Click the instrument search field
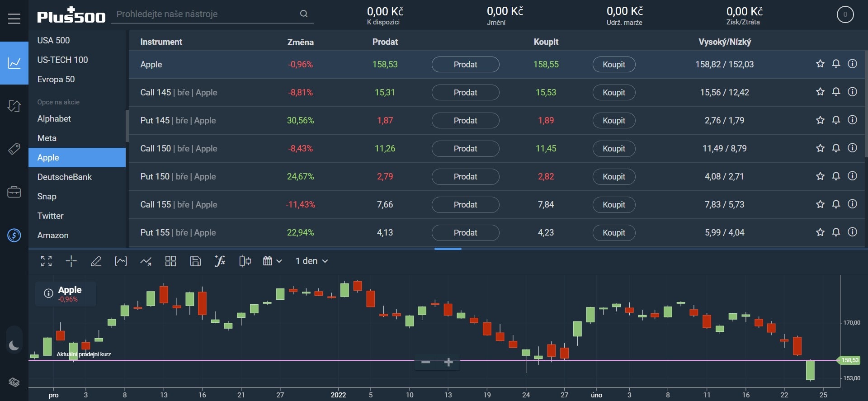868x401 pixels. pyautogui.click(x=206, y=14)
